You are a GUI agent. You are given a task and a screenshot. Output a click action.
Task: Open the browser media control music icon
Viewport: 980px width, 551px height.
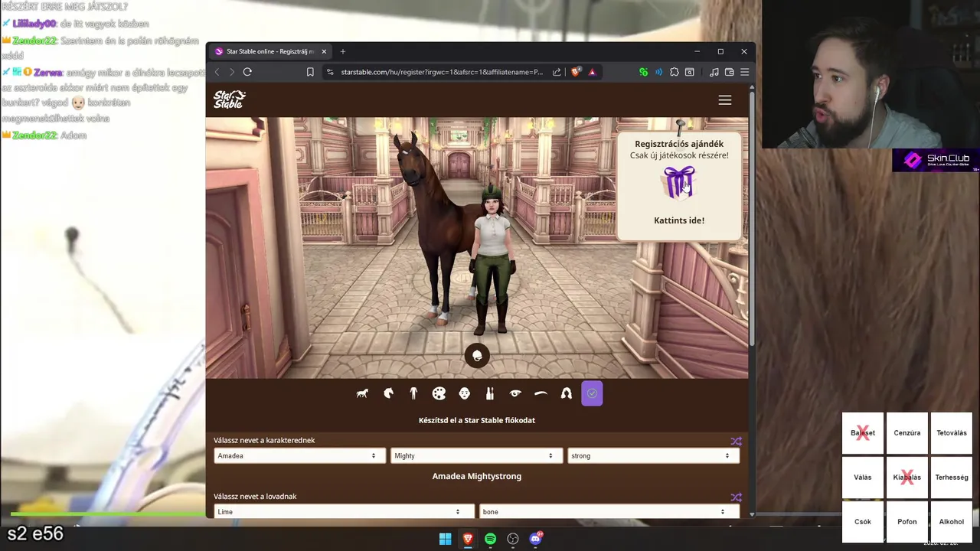pyautogui.click(x=714, y=72)
